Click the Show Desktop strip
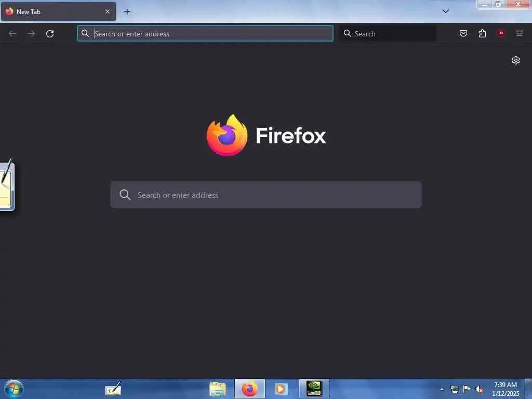The height and width of the screenshot is (399, 532). pyautogui.click(x=528, y=389)
